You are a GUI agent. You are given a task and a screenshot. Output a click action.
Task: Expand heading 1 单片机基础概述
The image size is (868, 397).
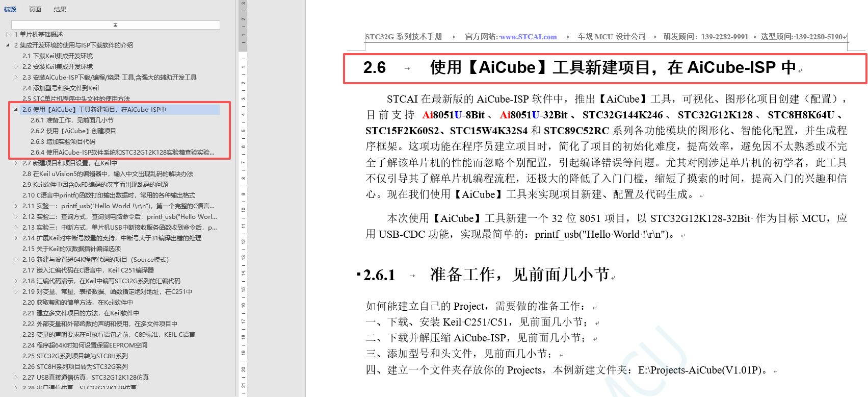(x=8, y=35)
